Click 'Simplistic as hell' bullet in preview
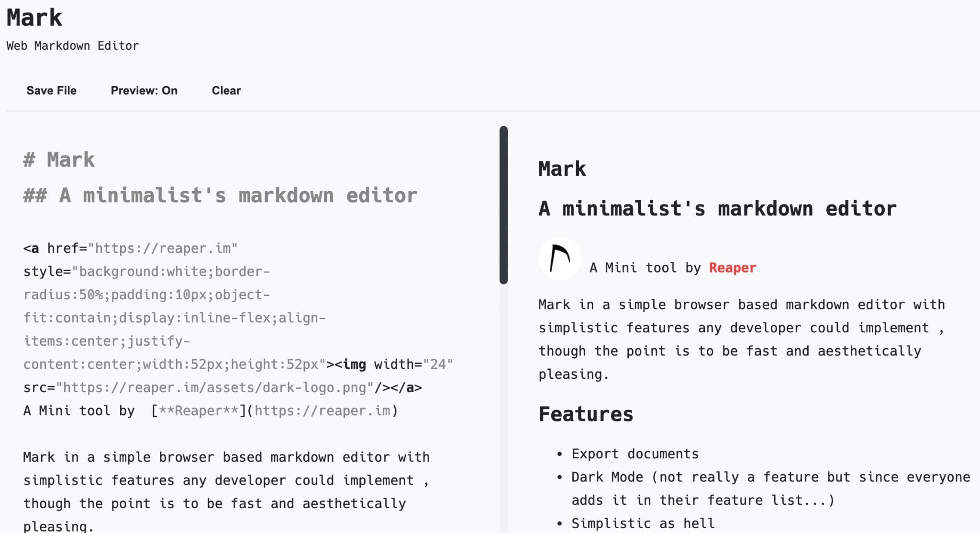Screen dimensions: 980x533 coord(643,523)
